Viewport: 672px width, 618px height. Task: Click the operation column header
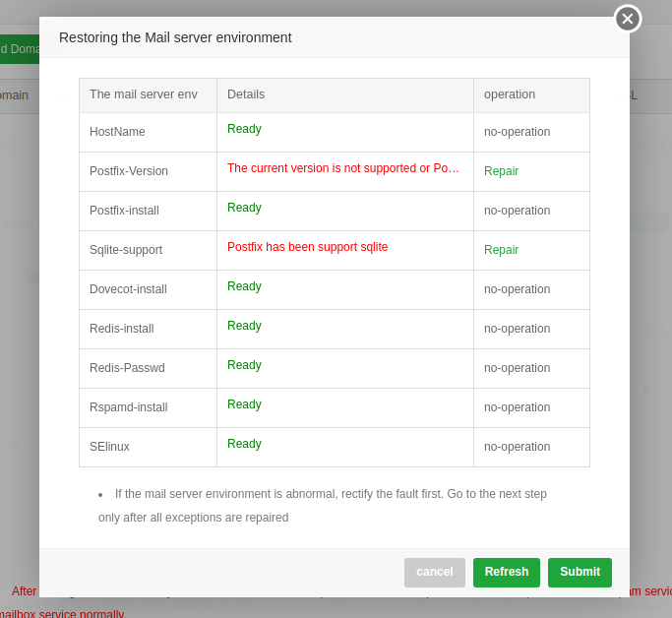tap(510, 94)
